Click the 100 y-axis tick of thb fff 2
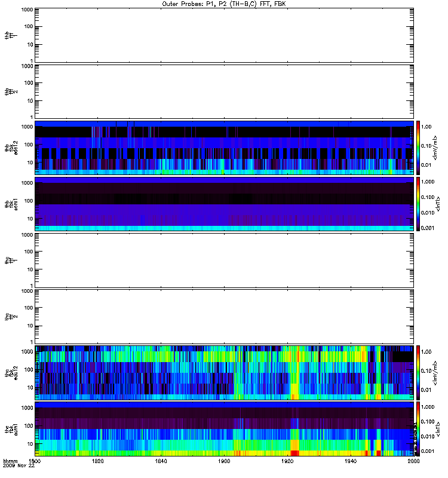The width and height of the screenshot is (448, 478). [29, 83]
